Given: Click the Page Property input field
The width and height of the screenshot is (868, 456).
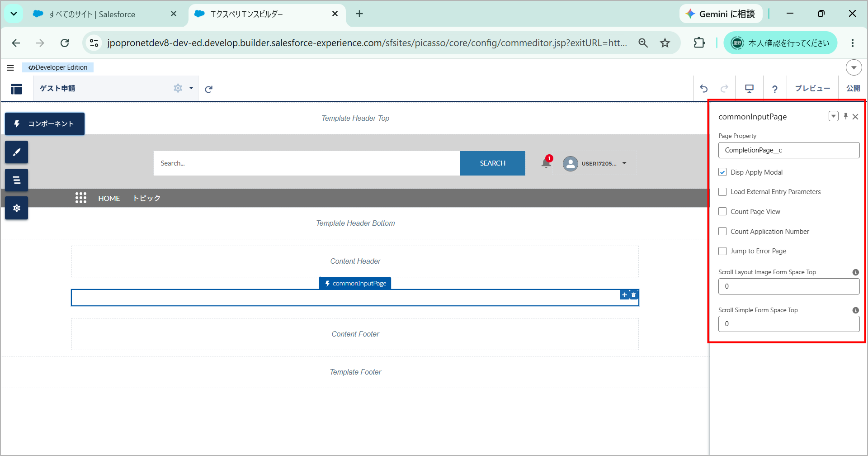Looking at the screenshot, I should (789, 150).
